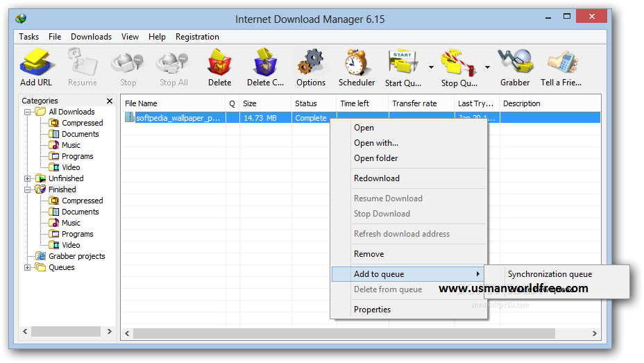The width and height of the screenshot is (644, 363).
Task: Open the Help menu
Action: coord(157,37)
